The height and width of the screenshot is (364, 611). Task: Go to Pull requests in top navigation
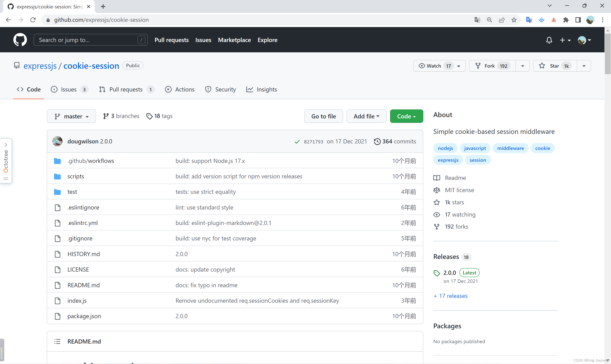pos(171,40)
